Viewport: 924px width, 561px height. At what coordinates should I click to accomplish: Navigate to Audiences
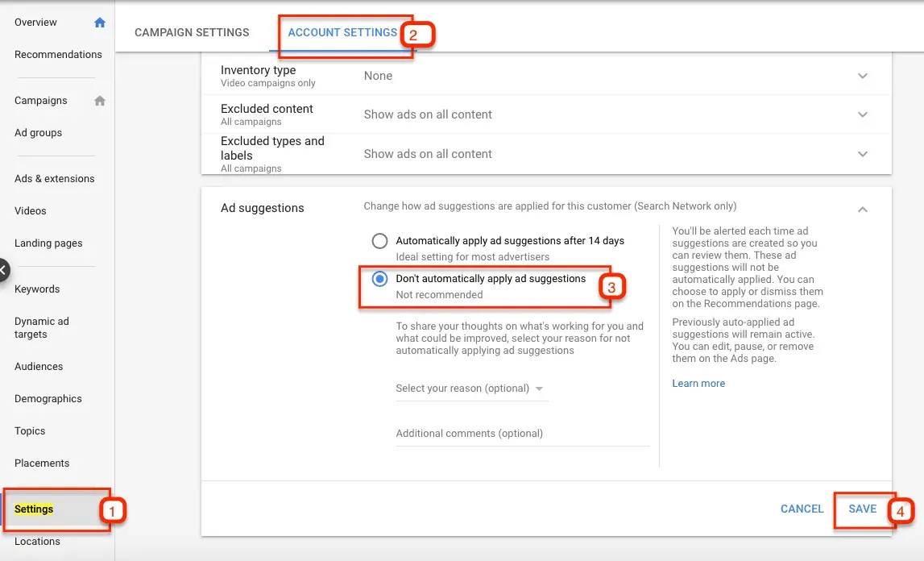tap(38, 366)
